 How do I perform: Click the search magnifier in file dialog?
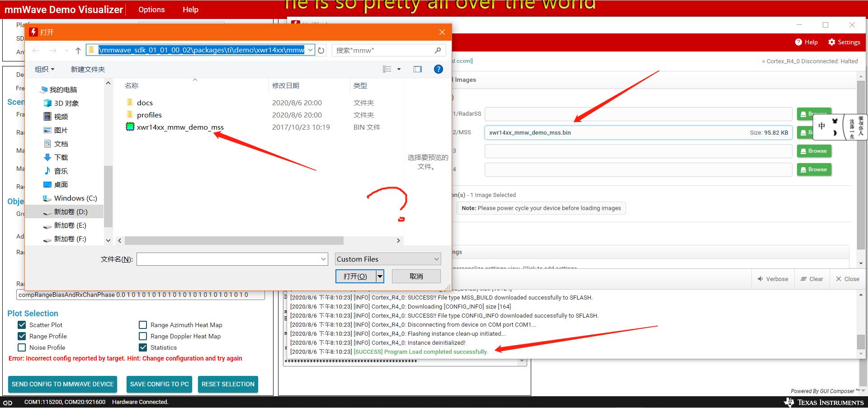[x=438, y=51]
